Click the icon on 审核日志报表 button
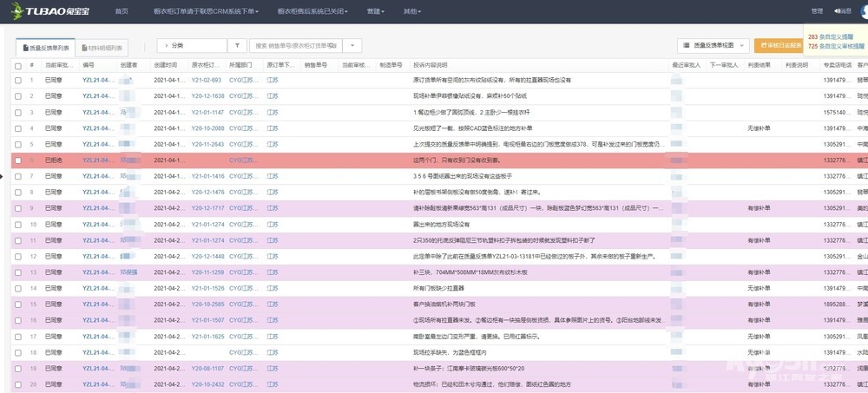The image size is (868, 393). [x=763, y=45]
